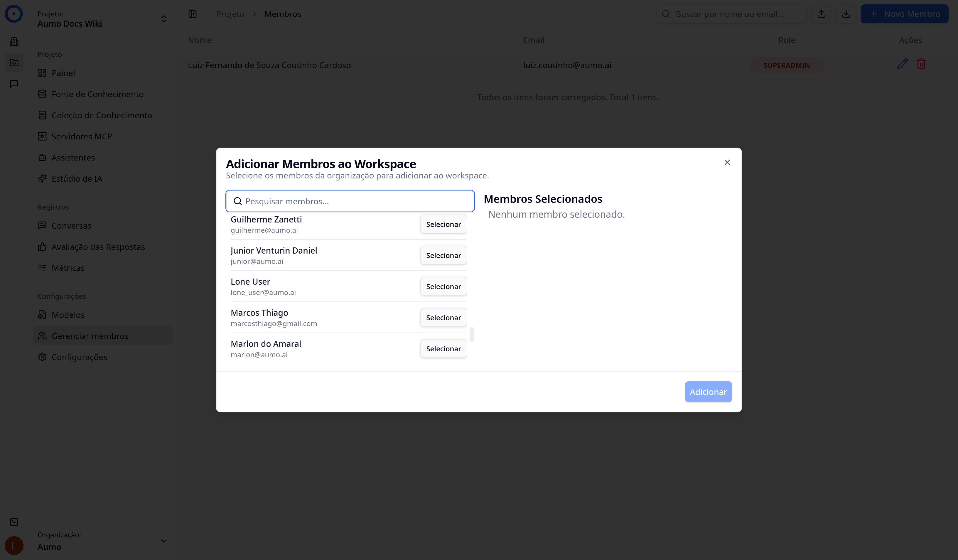Screen dimensions: 958x560
Task: Click the user avatar L icon
Action: [x=14, y=546]
